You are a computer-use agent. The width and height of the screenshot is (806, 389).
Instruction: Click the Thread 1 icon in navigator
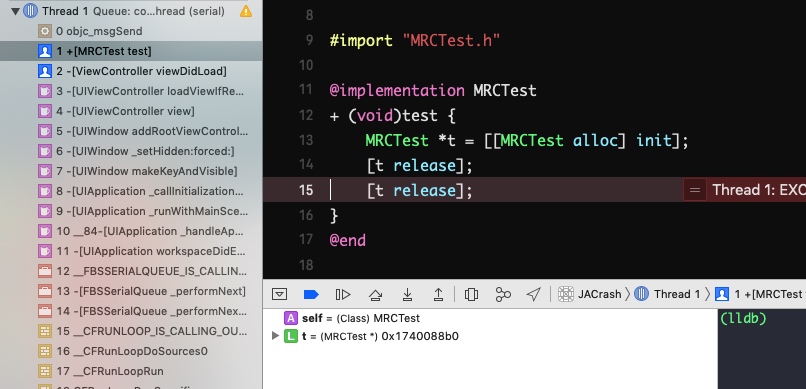point(31,11)
